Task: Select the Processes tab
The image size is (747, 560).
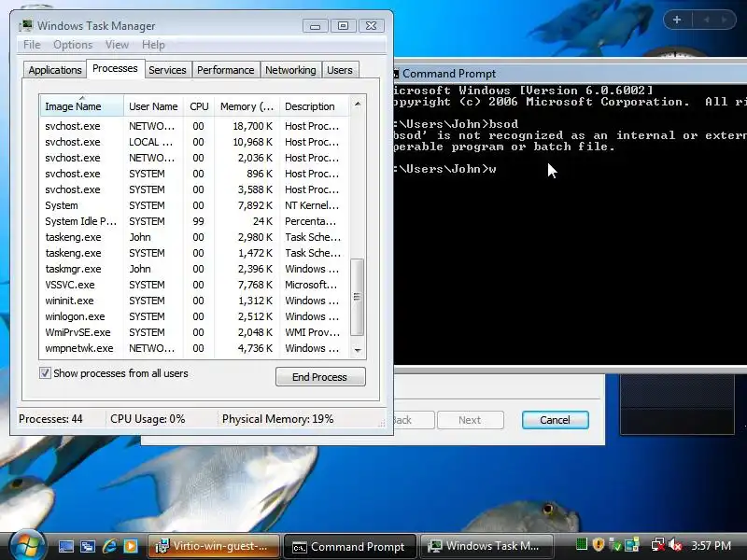Action: tap(115, 68)
